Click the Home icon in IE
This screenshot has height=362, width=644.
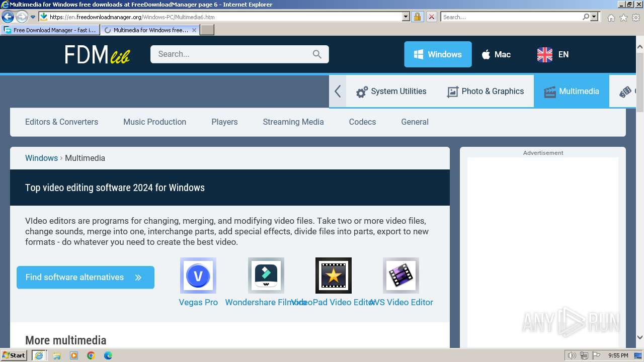coord(611,18)
